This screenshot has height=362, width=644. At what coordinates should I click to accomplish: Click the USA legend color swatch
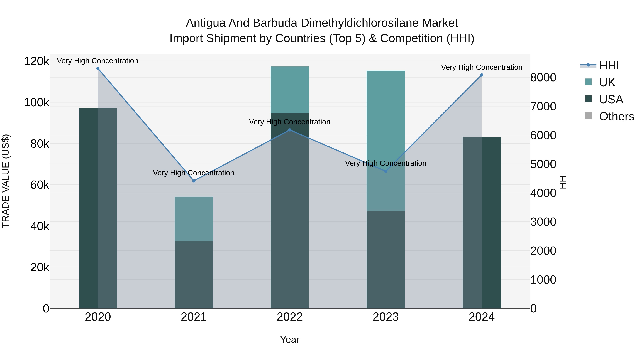click(589, 99)
